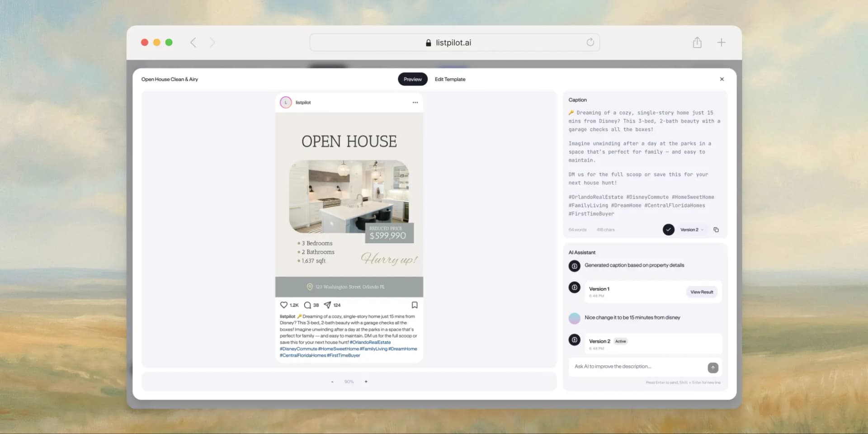Click the Ask AI description input field
868x434 pixels.
tap(633, 366)
